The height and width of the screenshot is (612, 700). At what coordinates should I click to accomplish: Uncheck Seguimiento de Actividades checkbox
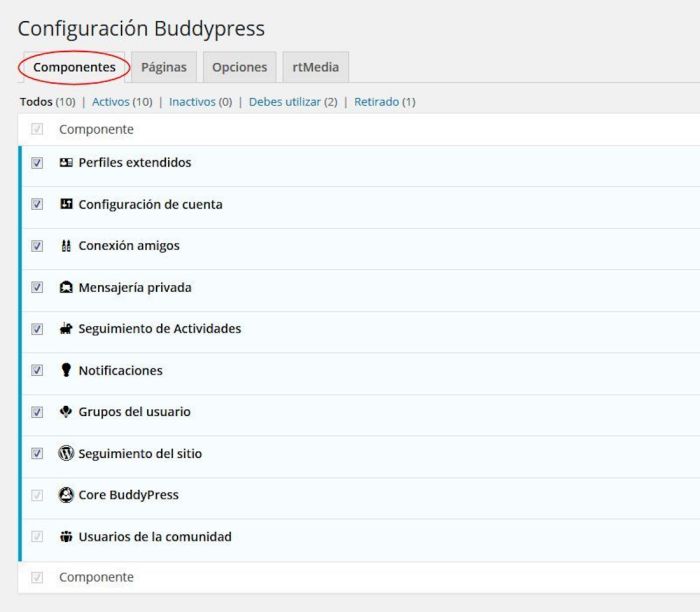(x=37, y=329)
